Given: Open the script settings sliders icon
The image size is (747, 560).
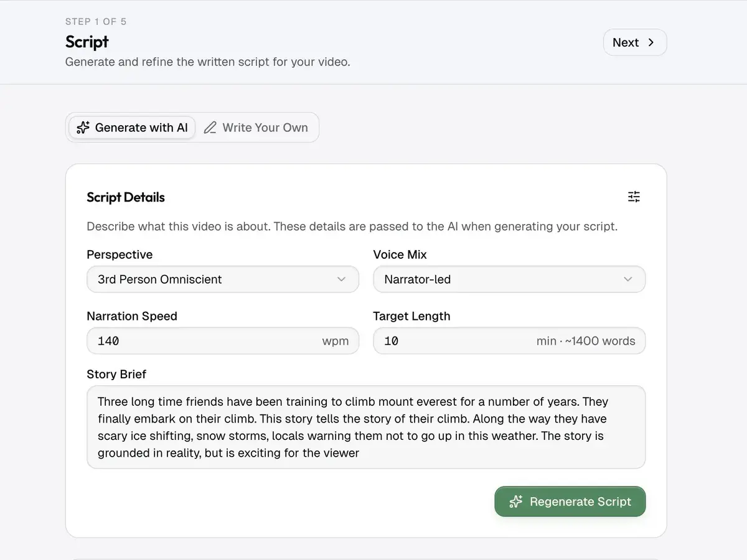Looking at the screenshot, I should pyautogui.click(x=634, y=197).
